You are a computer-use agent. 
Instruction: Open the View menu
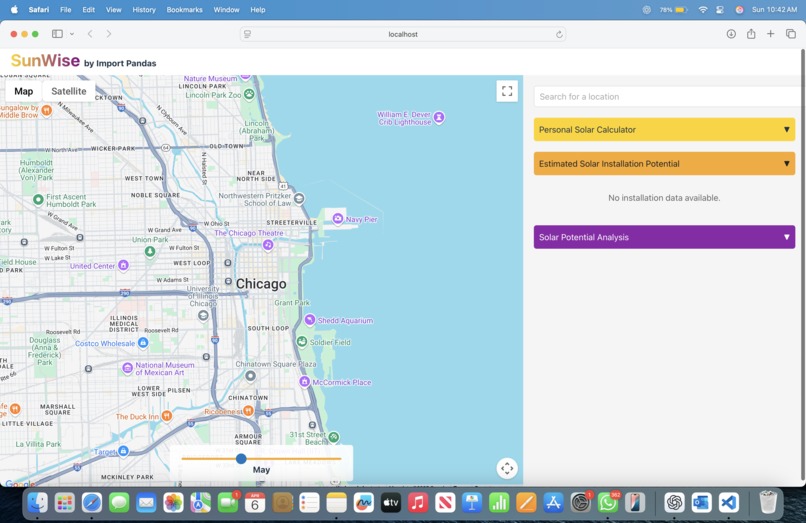[113, 10]
